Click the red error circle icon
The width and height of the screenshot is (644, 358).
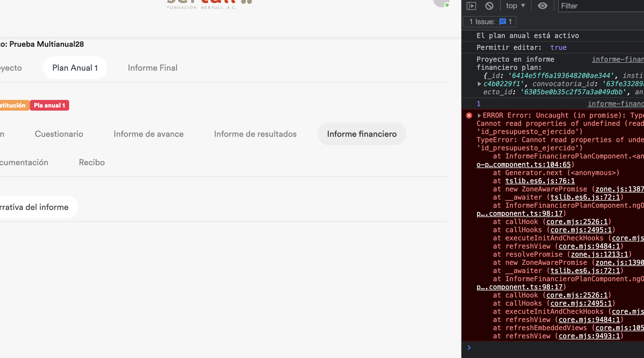[x=469, y=115]
